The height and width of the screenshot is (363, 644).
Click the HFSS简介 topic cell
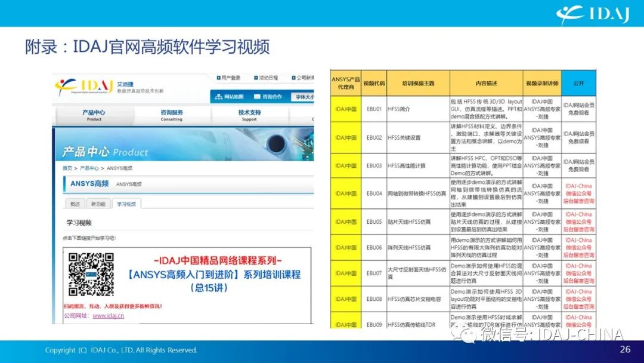418,109
